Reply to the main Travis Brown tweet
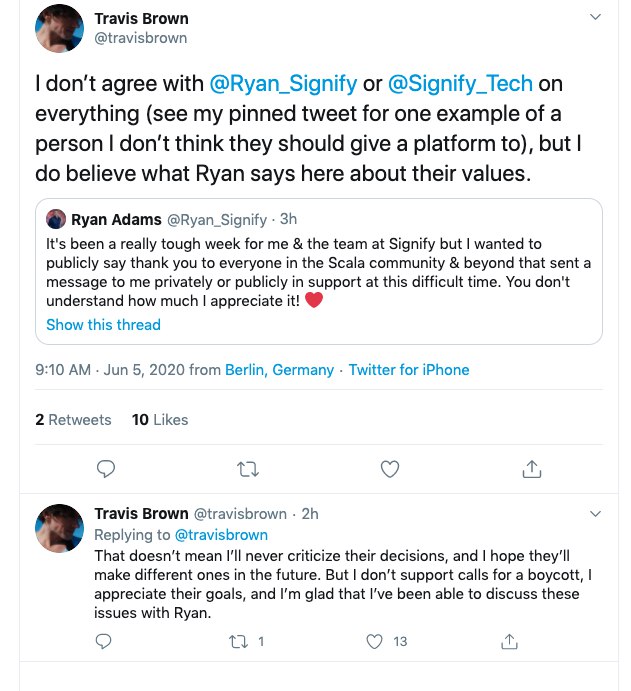 click(106, 468)
